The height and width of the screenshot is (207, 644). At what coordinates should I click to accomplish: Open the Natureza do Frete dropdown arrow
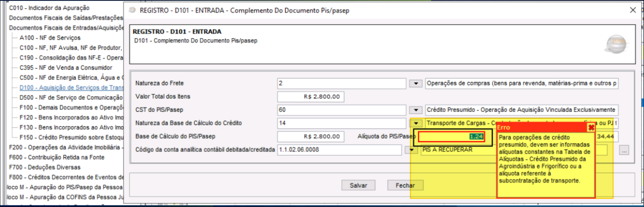click(x=416, y=83)
